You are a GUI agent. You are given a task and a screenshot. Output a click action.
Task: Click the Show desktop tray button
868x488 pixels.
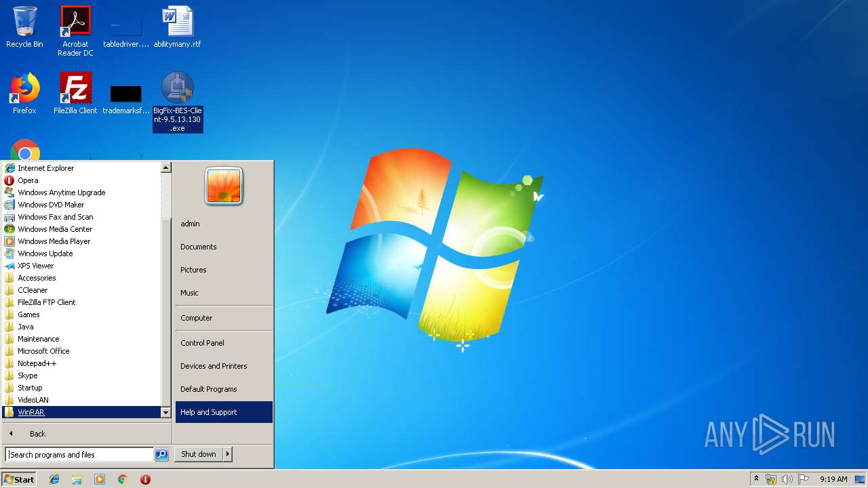point(861,479)
